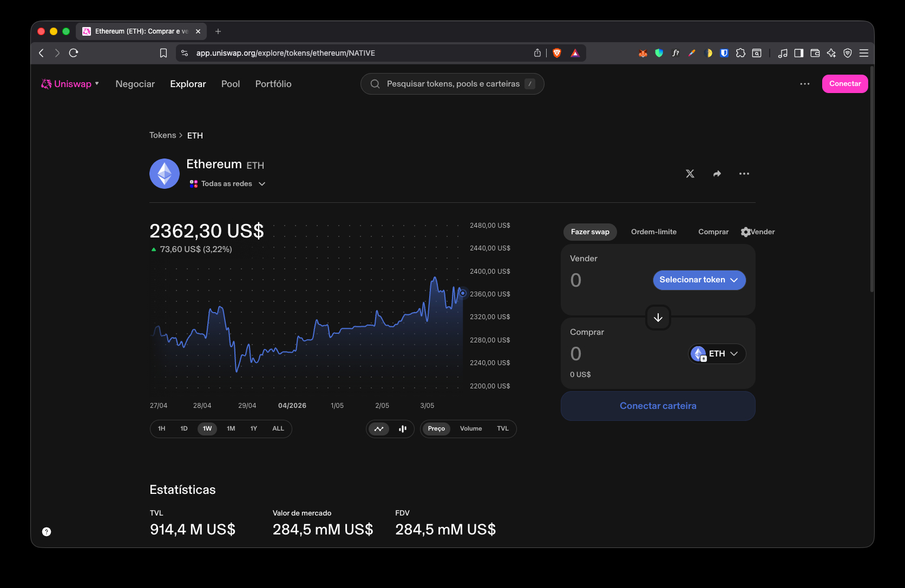Screen dimensions: 905x588
Task: Switch to candlestick chart view icon
Action: point(403,429)
